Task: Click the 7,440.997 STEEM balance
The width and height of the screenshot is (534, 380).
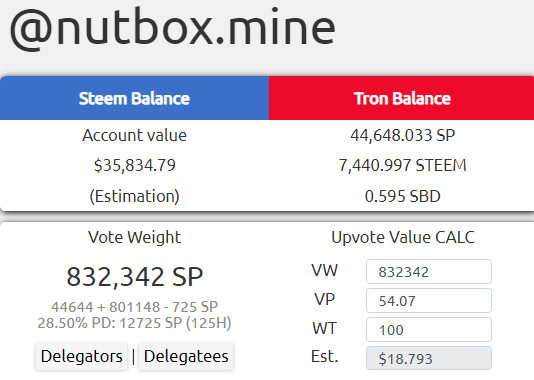Action: [x=403, y=165]
